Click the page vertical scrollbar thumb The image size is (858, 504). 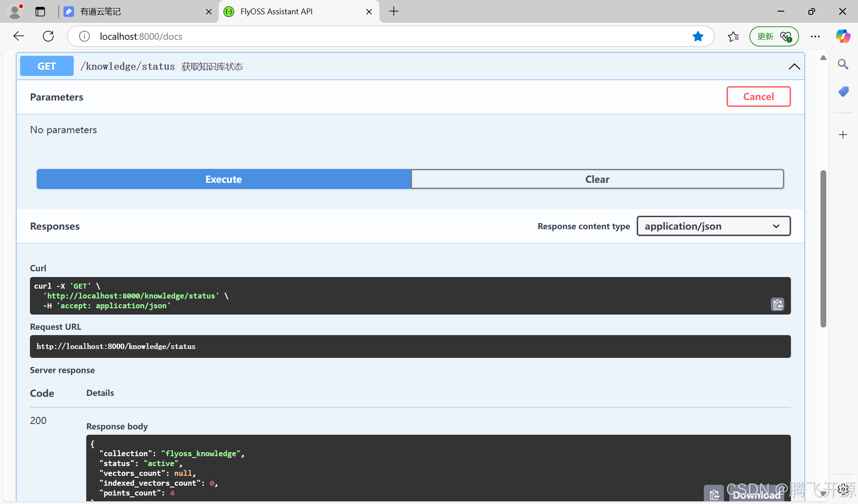(x=823, y=248)
